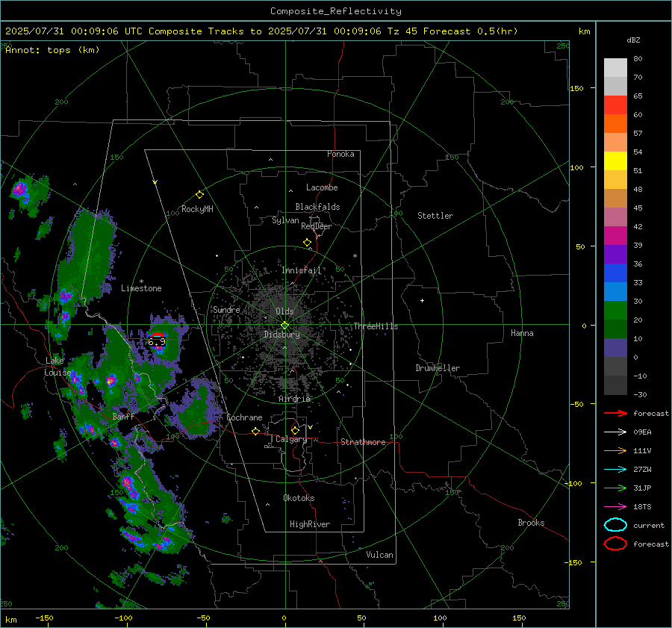The height and width of the screenshot is (628, 672).
Task: Click the yellow diamond marker over Calgary
Action: pos(295,430)
